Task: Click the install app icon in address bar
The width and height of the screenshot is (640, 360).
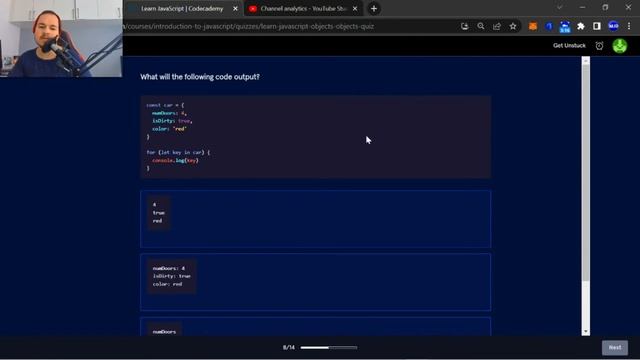Action: tap(464, 27)
